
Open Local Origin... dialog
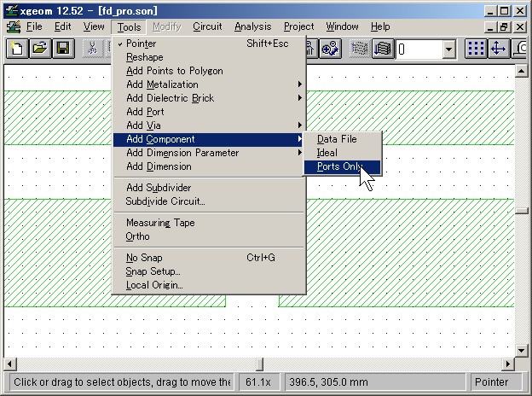coord(210,285)
